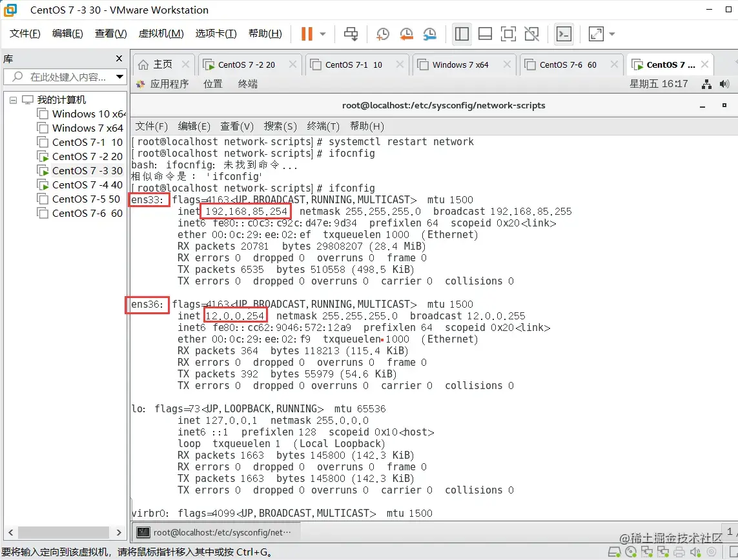Viewport: 738px width, 560px height.
Task: Open the 编辑(E) menu in VMware
Action: click(67, 34)
